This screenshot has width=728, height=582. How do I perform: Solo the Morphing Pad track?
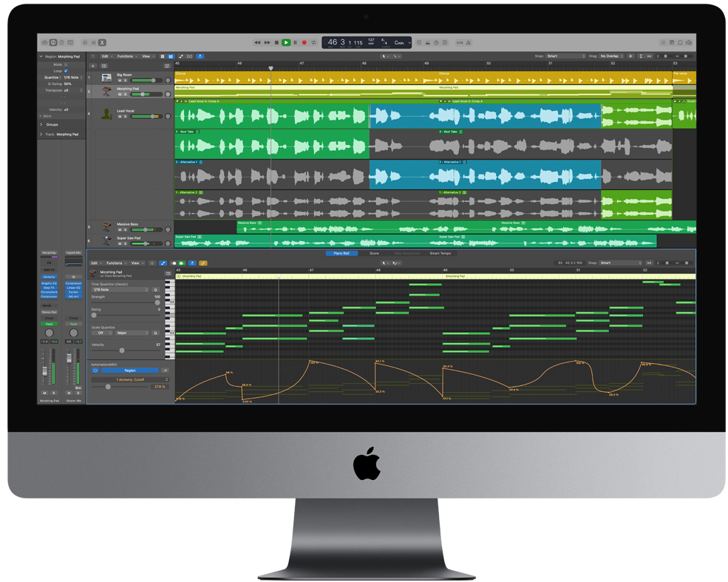tap(125, 95)
